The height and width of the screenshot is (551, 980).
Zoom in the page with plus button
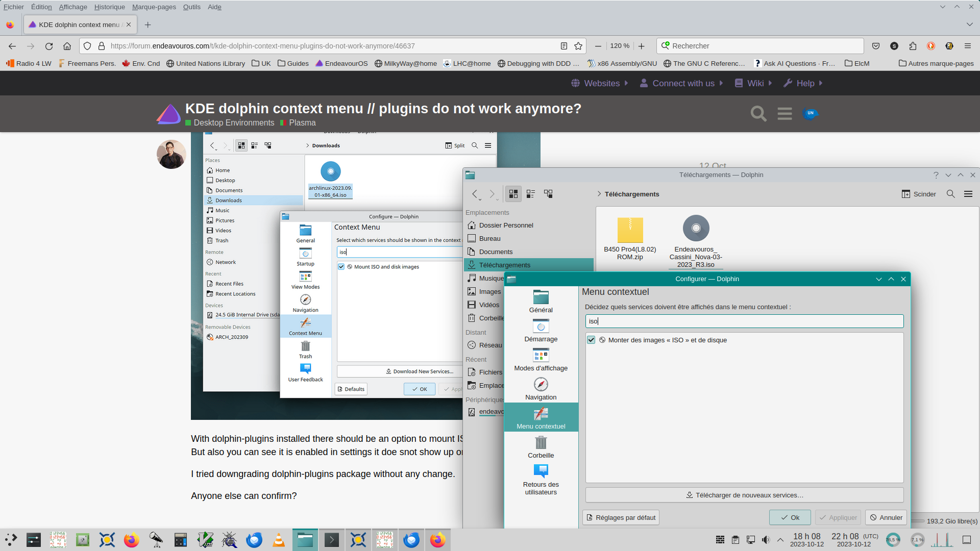click(642, 46)
